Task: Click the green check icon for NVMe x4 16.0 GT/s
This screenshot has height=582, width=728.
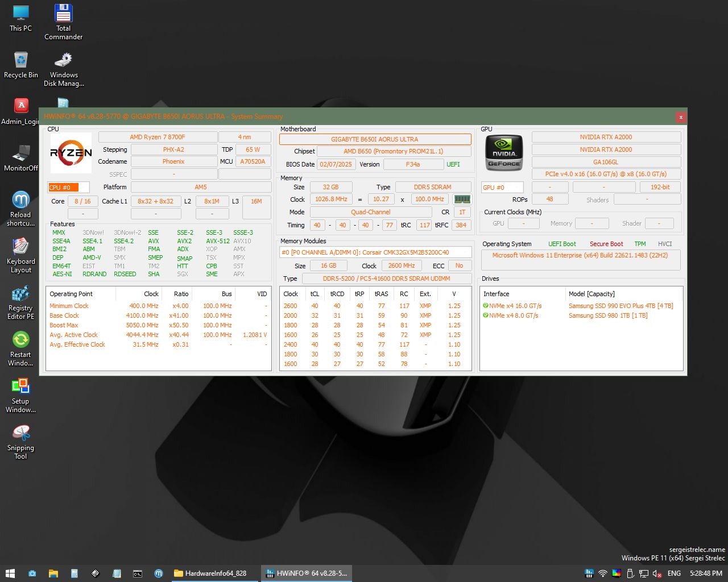Action: point(486,306)
